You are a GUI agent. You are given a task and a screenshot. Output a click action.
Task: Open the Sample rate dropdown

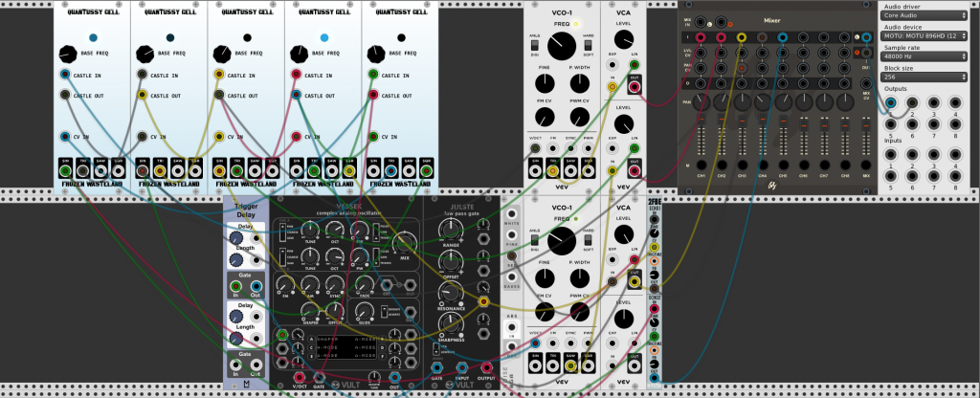coord(924,56)
